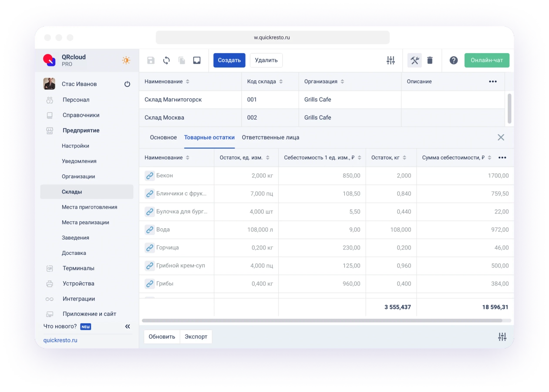Select the Склад Москва row
Image resolution: width=549 pixels, height=392 pixels.
click(x=190, y=118)
